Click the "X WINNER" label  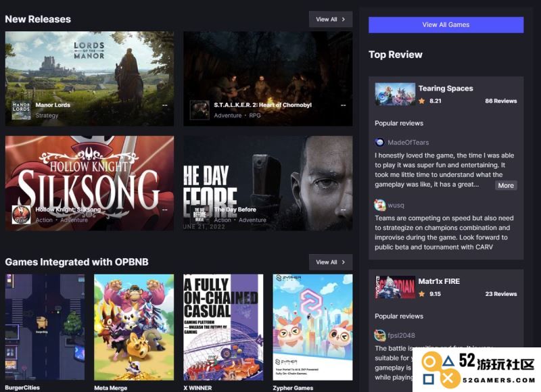click(197, 388)
